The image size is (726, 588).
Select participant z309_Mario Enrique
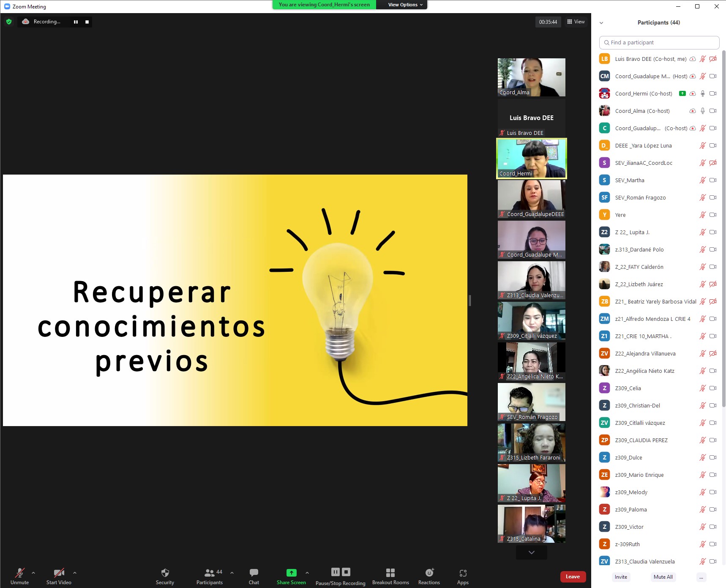click(658, 475)
